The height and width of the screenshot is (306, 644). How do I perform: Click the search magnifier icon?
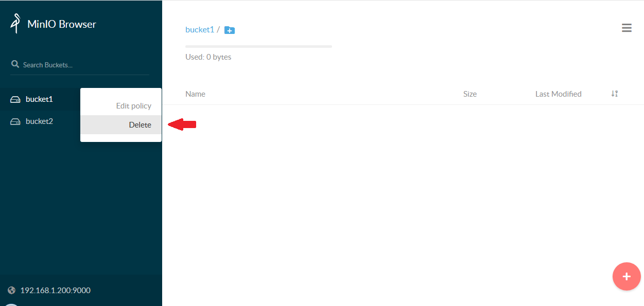tap(15, 65)
